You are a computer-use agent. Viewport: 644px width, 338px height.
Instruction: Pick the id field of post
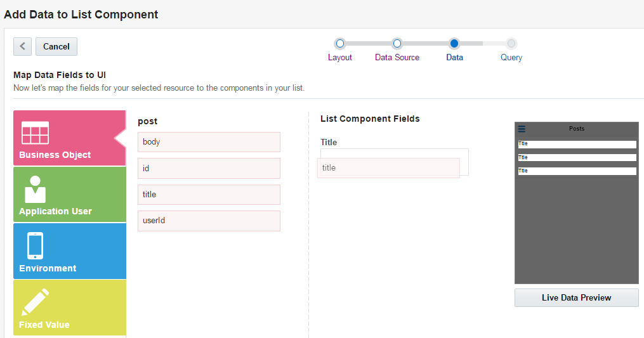[209, 168]
